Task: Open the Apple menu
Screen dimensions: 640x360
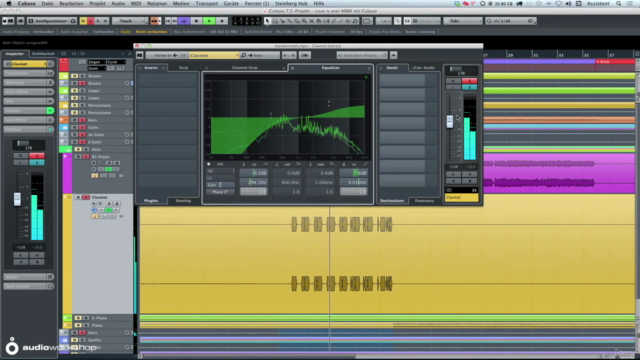Action: pos(9,4)
